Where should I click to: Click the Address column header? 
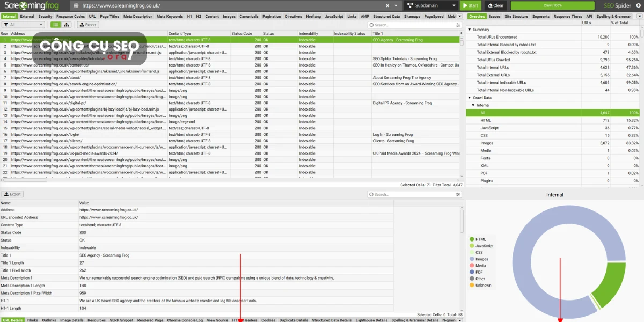89,33
